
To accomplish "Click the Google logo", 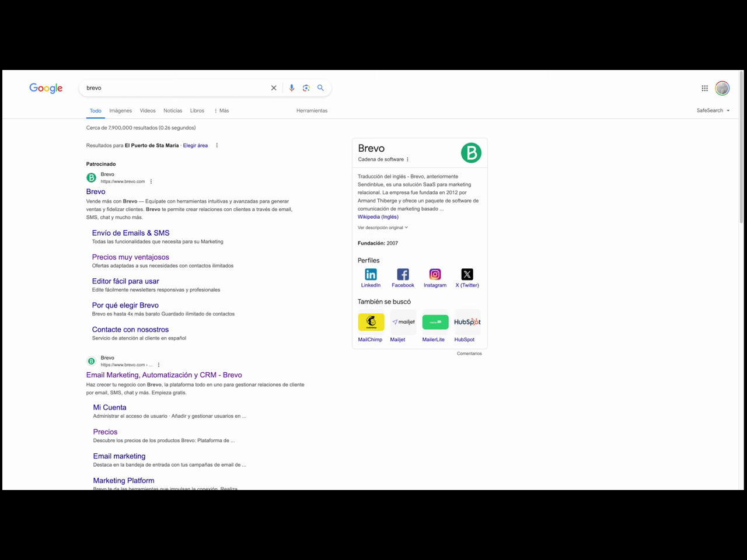I will click(x=46, y=88).
